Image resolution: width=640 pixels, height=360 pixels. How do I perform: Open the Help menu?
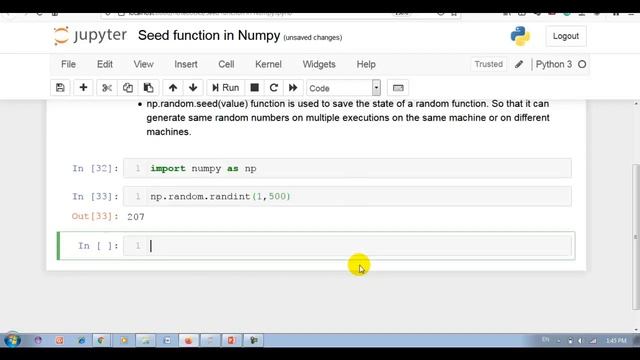[x=366, y=64]
